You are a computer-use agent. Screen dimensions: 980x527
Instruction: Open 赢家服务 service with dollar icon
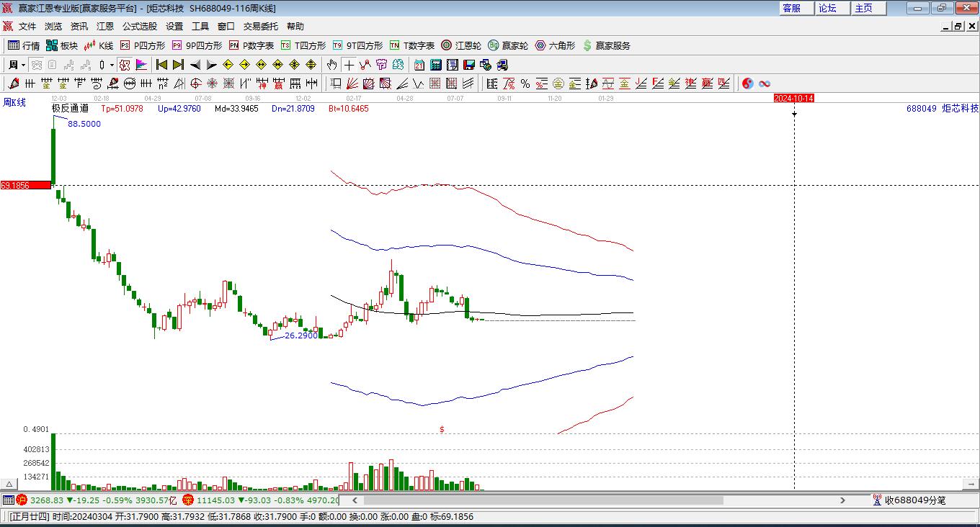point(606,45)
